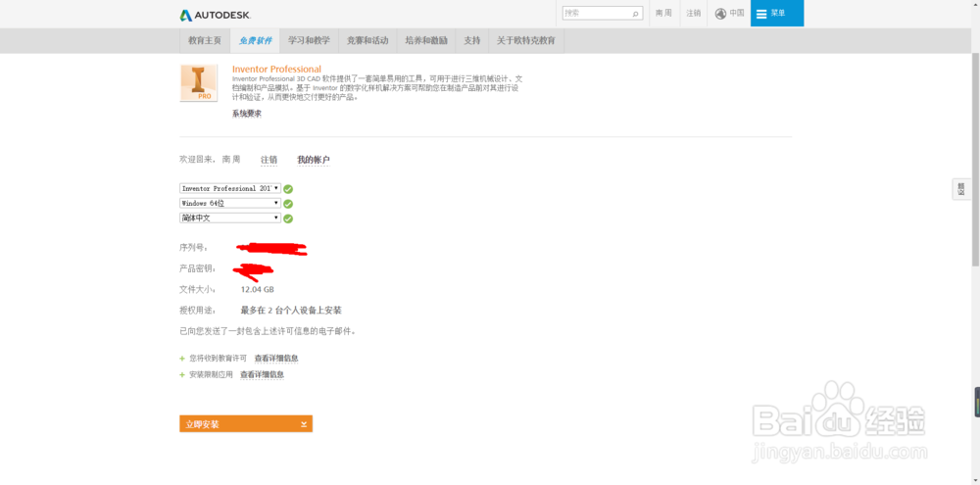This screenshot has width=980, height=485.
Task: Open the blue 菜单 menu button
Action: click(x=777, y=13)
